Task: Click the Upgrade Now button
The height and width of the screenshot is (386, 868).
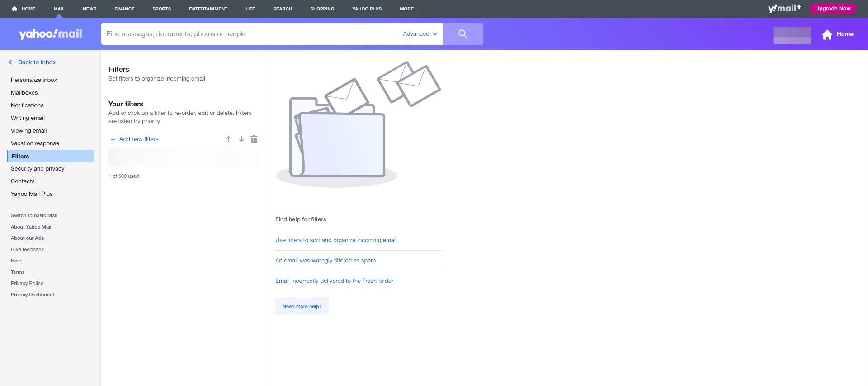Action: 833,9
